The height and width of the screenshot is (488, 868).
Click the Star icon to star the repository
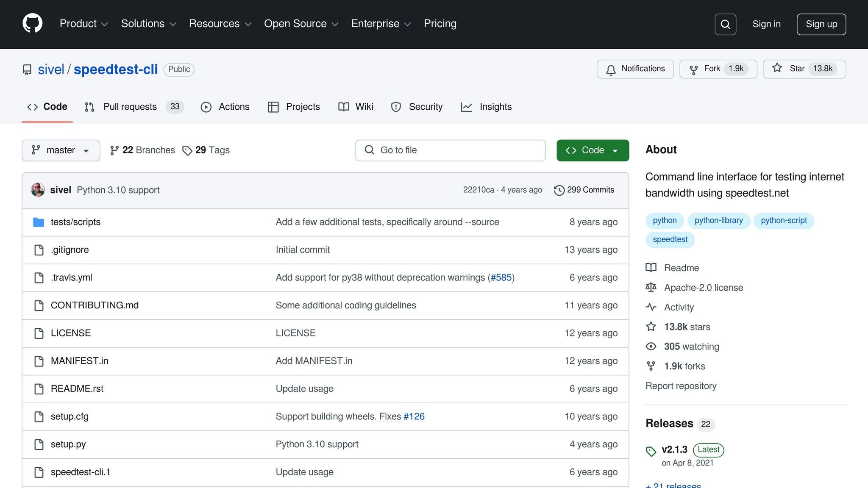click(x=777, y=68)
